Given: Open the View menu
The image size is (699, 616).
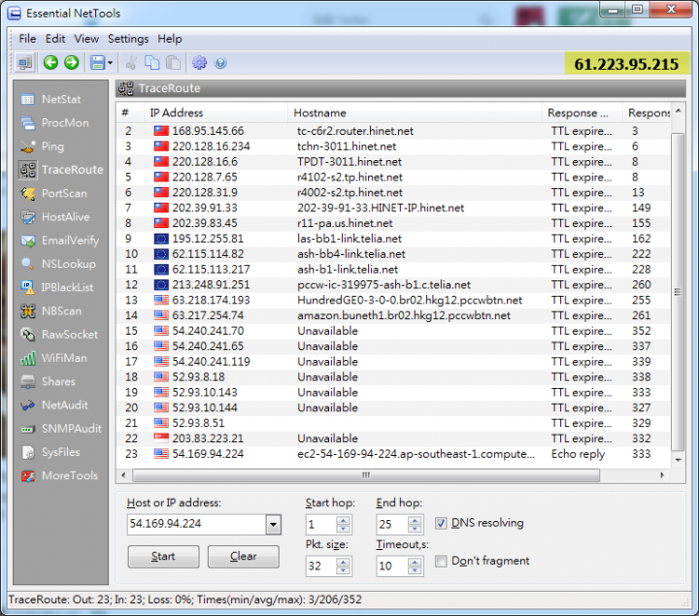Looking at the screenshot, I should pyautogui.click(x=86, y=39).
